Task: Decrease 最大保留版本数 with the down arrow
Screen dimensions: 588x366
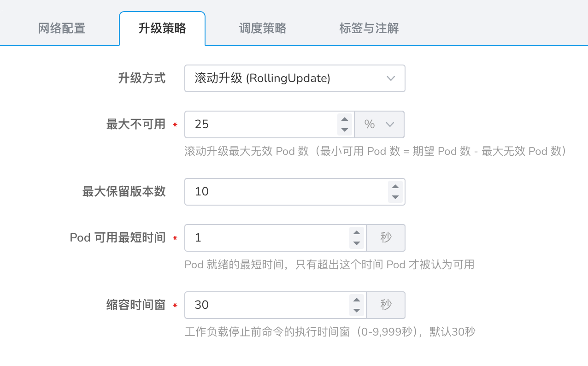Action: pyautogui.click(x=395, y=196)
